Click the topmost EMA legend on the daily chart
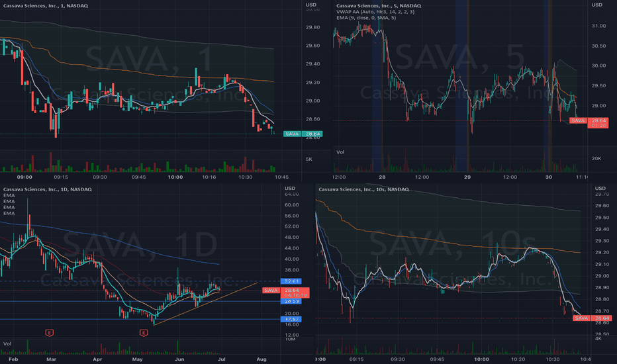The height and width of the screenshot is (364, 617). point(9,196)
